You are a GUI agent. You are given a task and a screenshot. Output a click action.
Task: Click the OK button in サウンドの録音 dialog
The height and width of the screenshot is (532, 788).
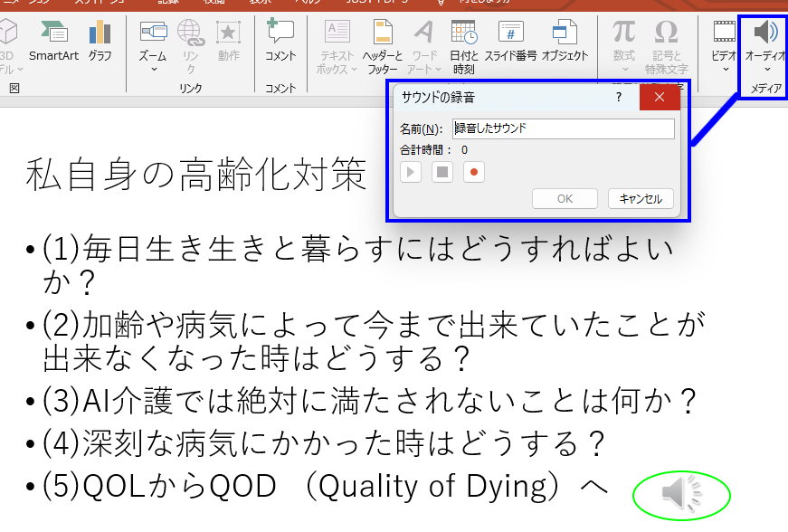(565, 199)
